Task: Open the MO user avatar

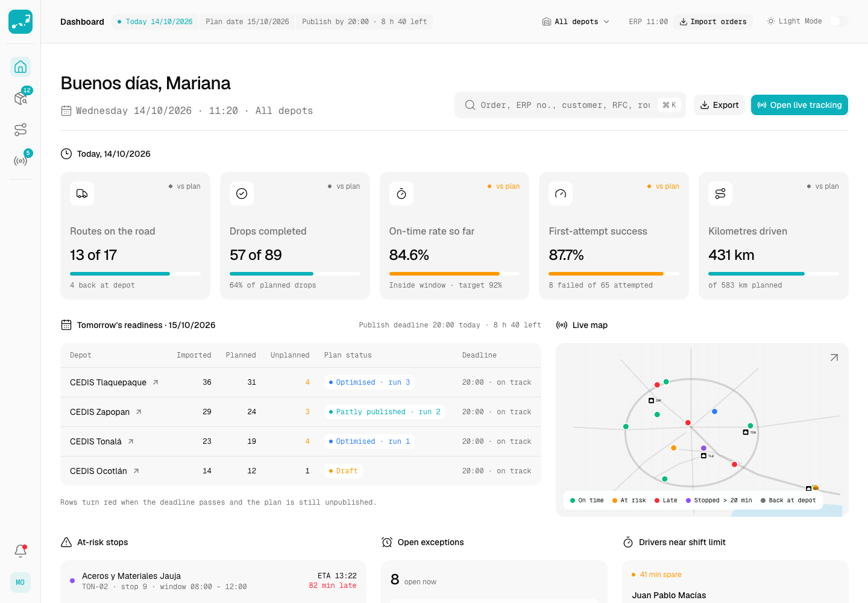Action: (x=20, y=582)
